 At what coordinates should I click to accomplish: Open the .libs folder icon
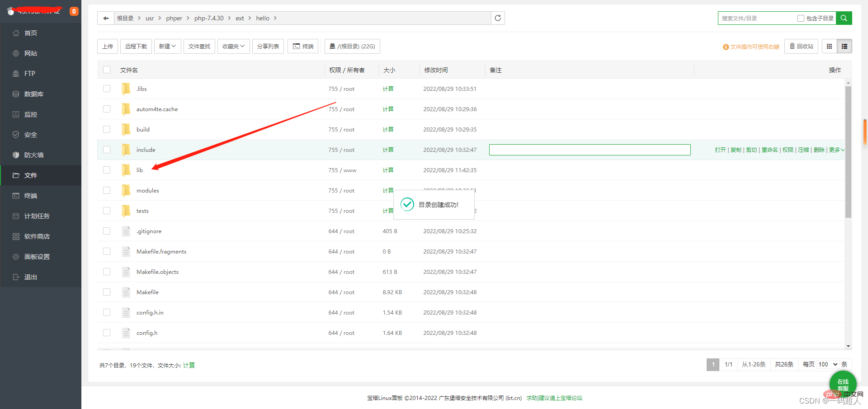pyautogui.click(x=126, y=89)
